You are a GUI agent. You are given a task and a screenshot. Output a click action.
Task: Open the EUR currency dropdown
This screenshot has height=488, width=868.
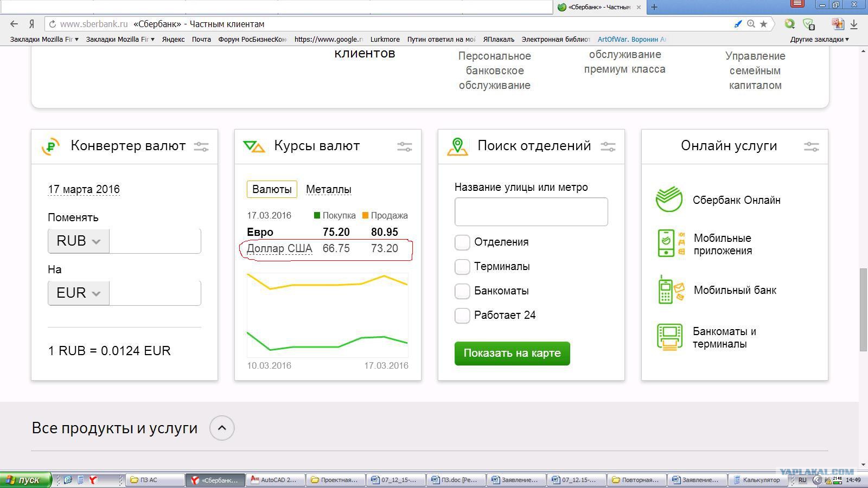[79, 293]
